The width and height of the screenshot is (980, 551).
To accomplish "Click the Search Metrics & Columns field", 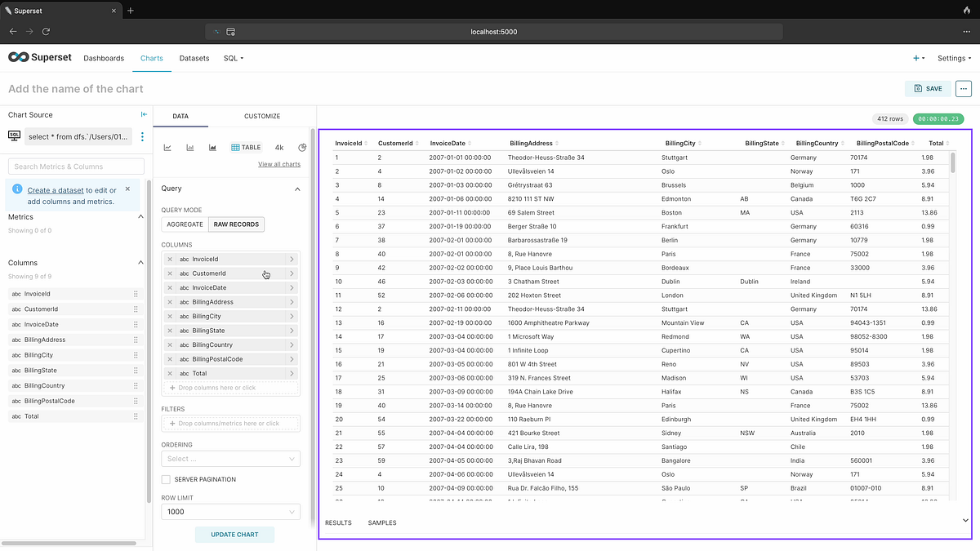I will click(76, 167).
